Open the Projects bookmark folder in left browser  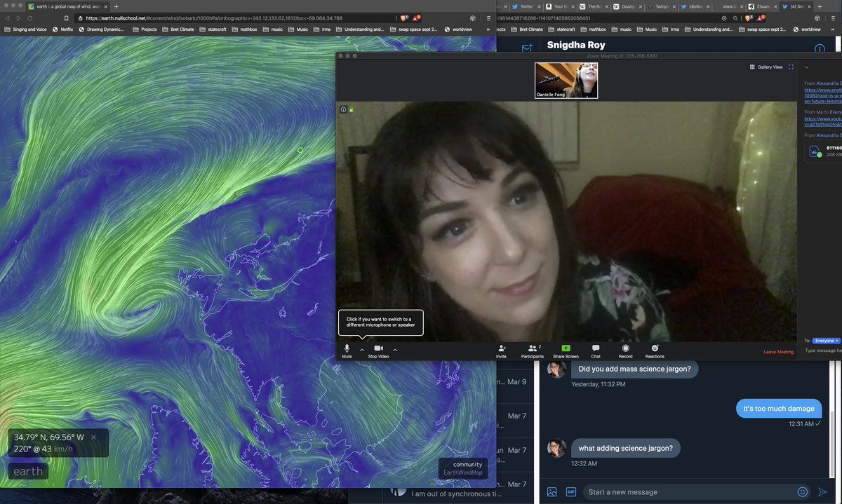point(143,29)
